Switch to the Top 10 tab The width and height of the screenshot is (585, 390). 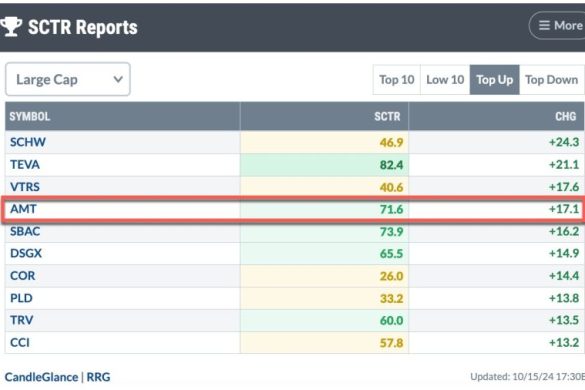397,79
